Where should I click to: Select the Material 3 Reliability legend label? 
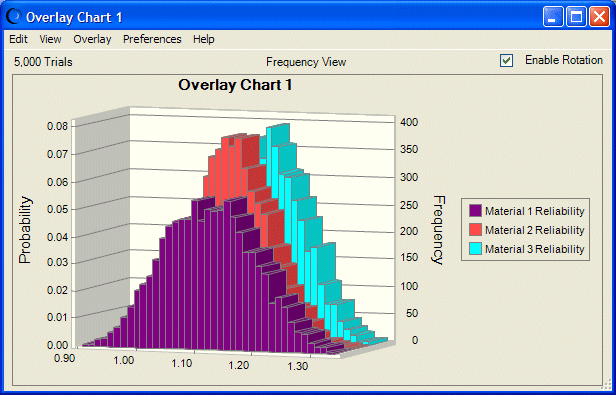click(x=535, y=249)
